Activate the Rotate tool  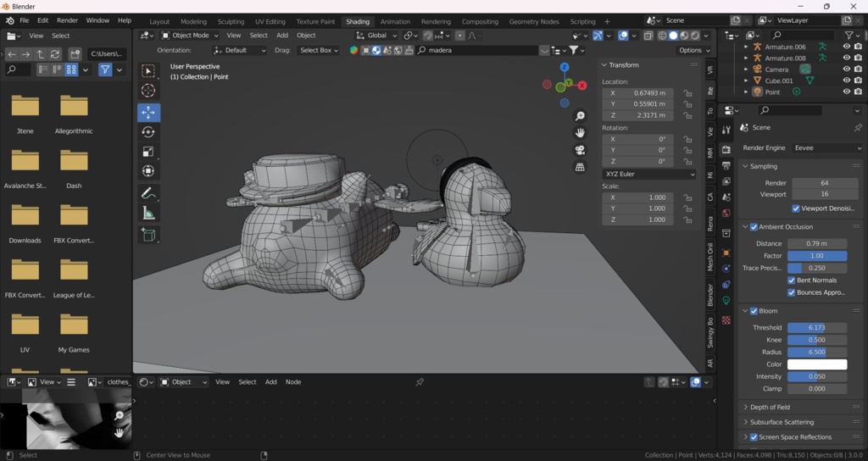148,132
